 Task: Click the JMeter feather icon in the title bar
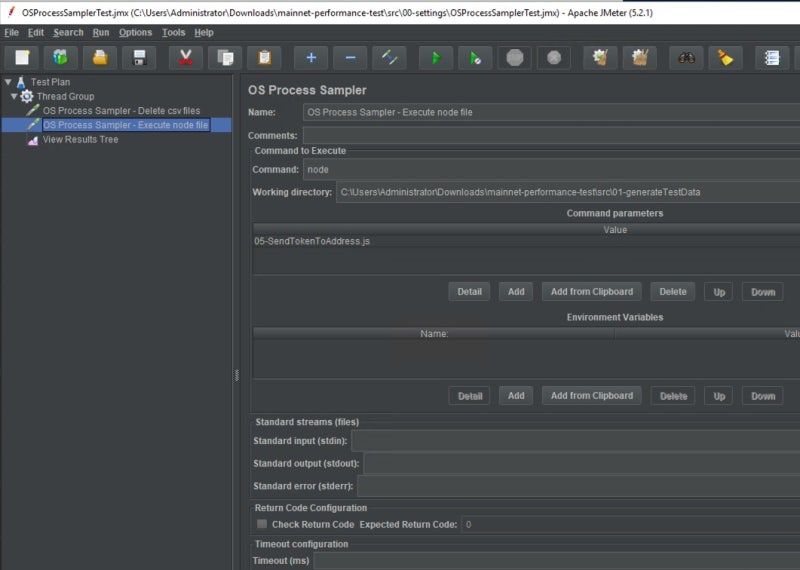[x=11, y=12]
